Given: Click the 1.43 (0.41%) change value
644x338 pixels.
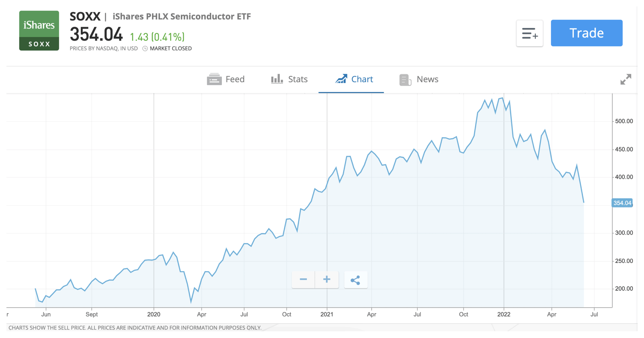Looking at the screenshot, I should click(x=157, y=37).
